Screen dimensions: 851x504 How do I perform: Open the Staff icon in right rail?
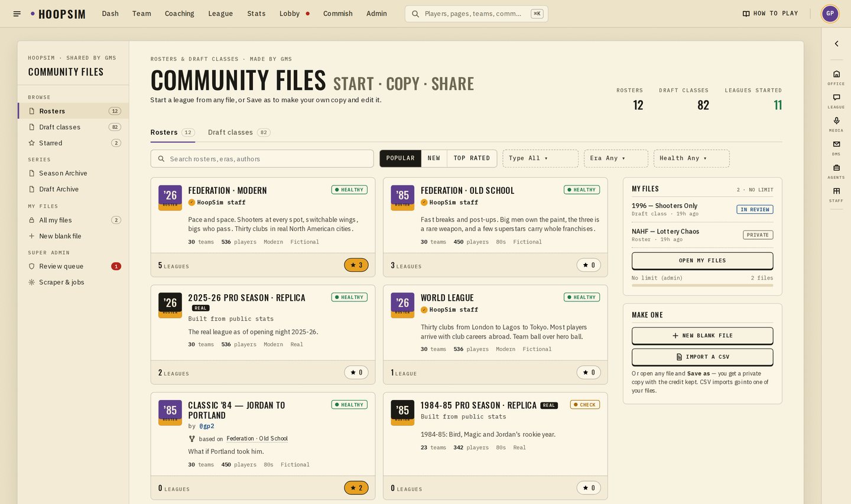836,194
